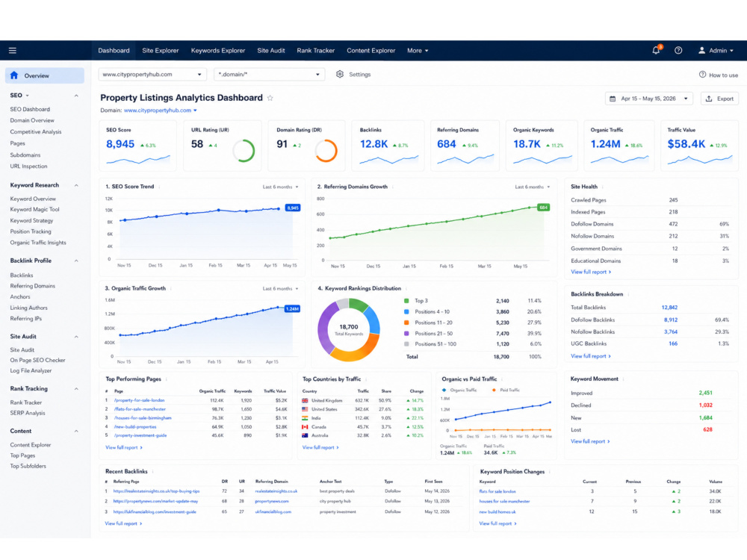The width and height of the screenshot is (747, 560).
Task: Open the Site Explorer tab
Action: point(161,51)
